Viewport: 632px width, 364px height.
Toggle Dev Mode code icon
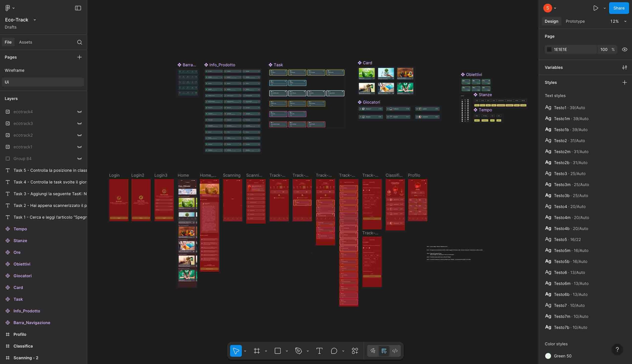point(395,351)
